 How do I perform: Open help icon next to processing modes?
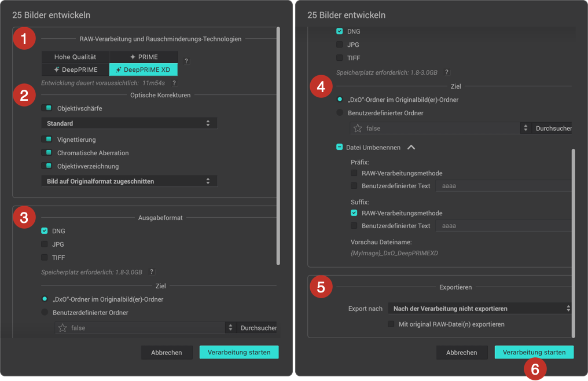pos(186,61)
